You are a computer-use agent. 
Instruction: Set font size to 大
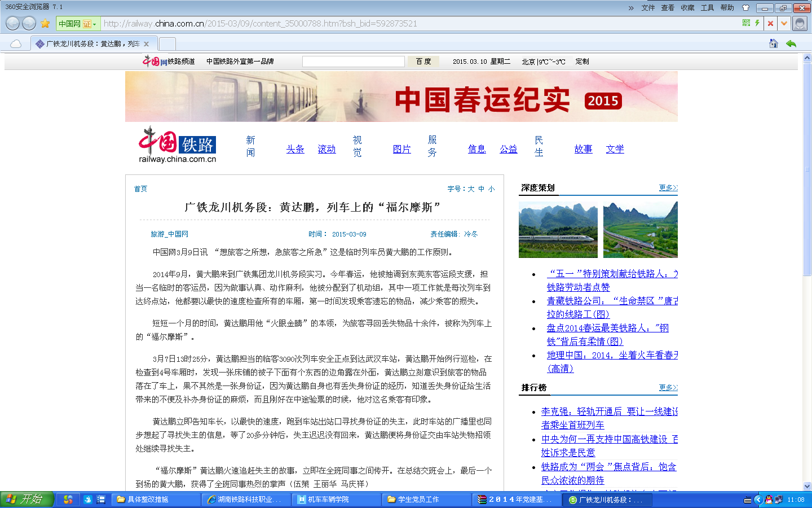click(x=471, y=189)
